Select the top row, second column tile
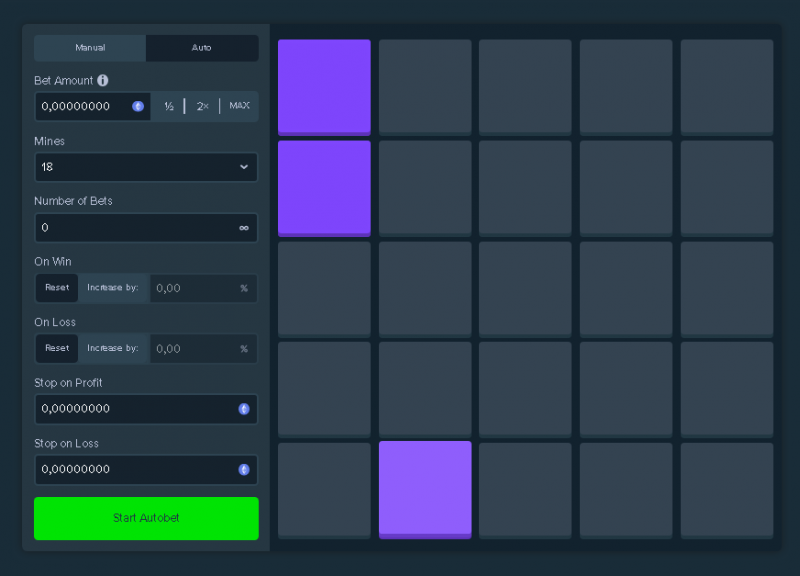 425,87
